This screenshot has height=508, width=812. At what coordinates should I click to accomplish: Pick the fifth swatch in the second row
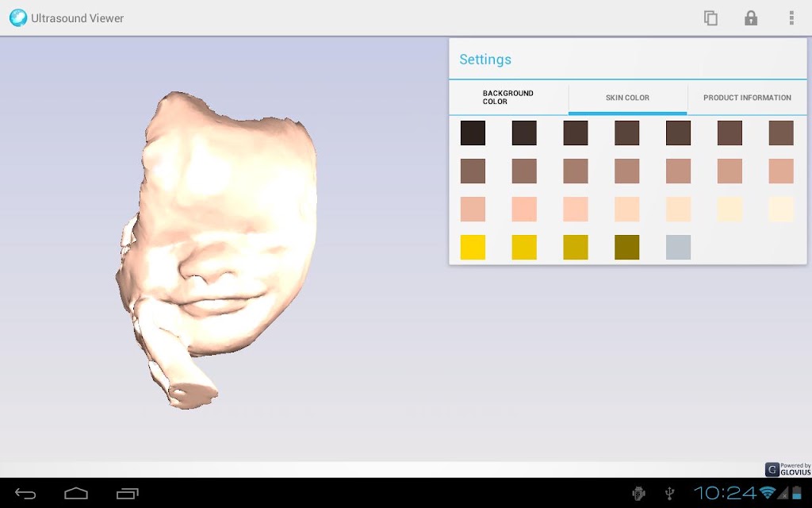tap(679, 171)
